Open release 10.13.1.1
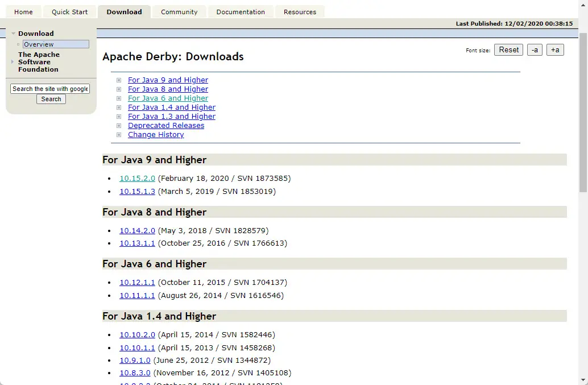This screenshot has width=588, height=385. (x=137, y=243)
